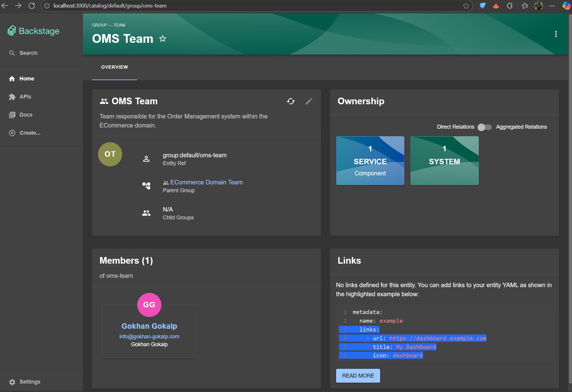
Task: Click the group:default/oms-team entity ref text
Action: [x=195, y=155]
